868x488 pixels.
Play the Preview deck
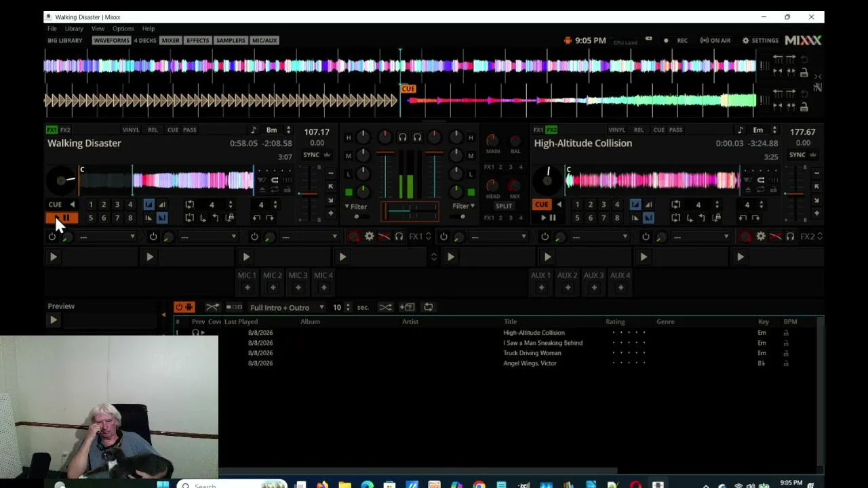click(x=53, y=320)
